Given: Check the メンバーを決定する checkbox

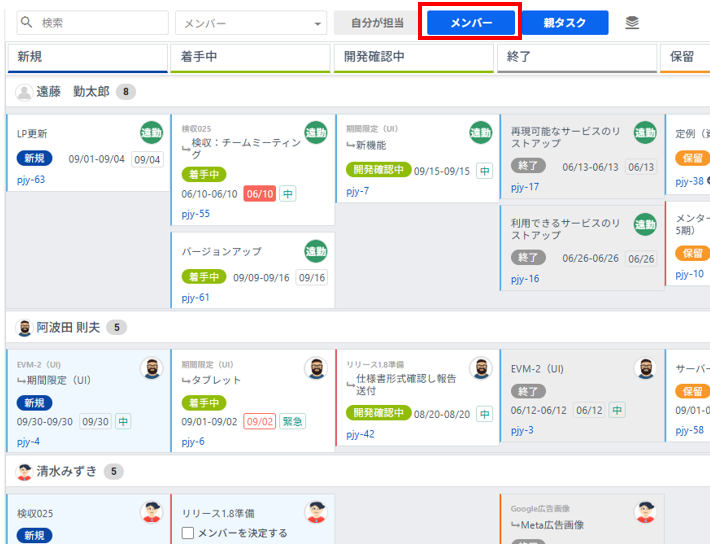Looking at the screenshot, I should [x=188, y=534].
